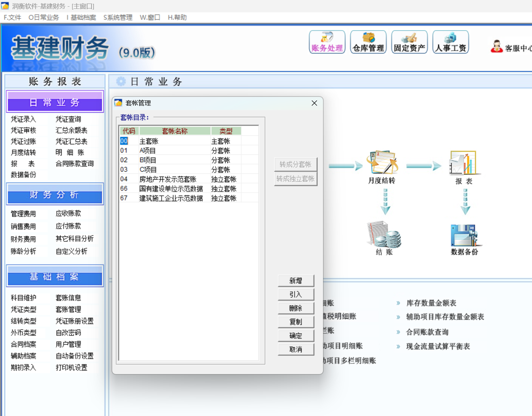Select row 67 建筑施工企业示范数据
532x416 pixels.
189,198
